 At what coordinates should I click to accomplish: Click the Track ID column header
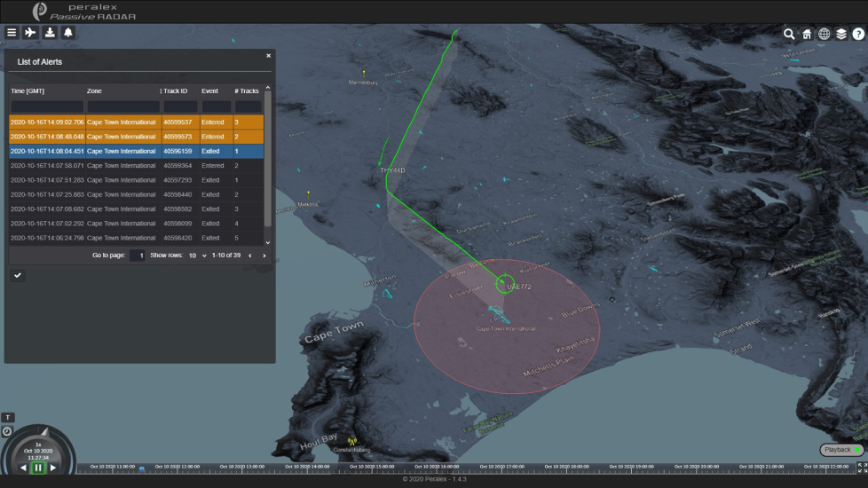tap(176, 91)
